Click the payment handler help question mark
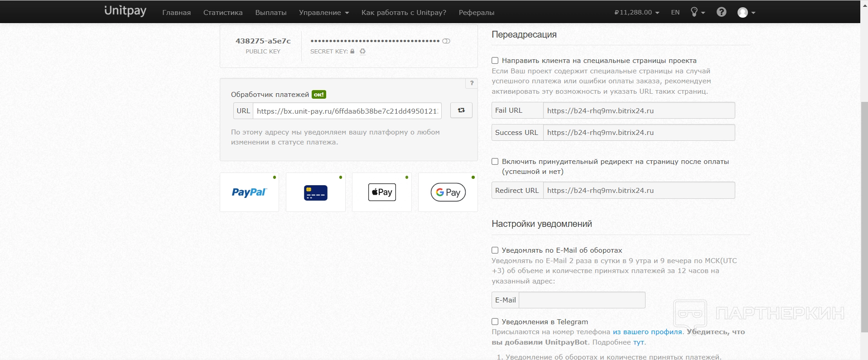This screenshot has width=868, height=360. [472, 83]
